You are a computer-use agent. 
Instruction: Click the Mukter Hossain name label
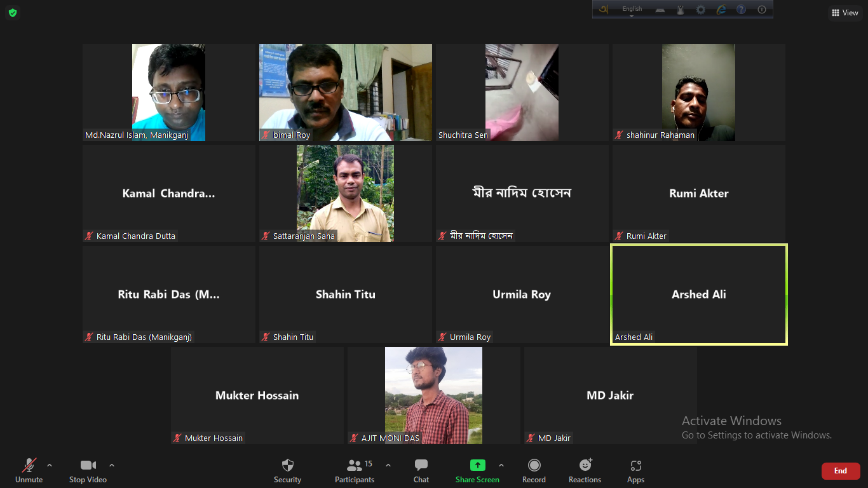(214, 438)
